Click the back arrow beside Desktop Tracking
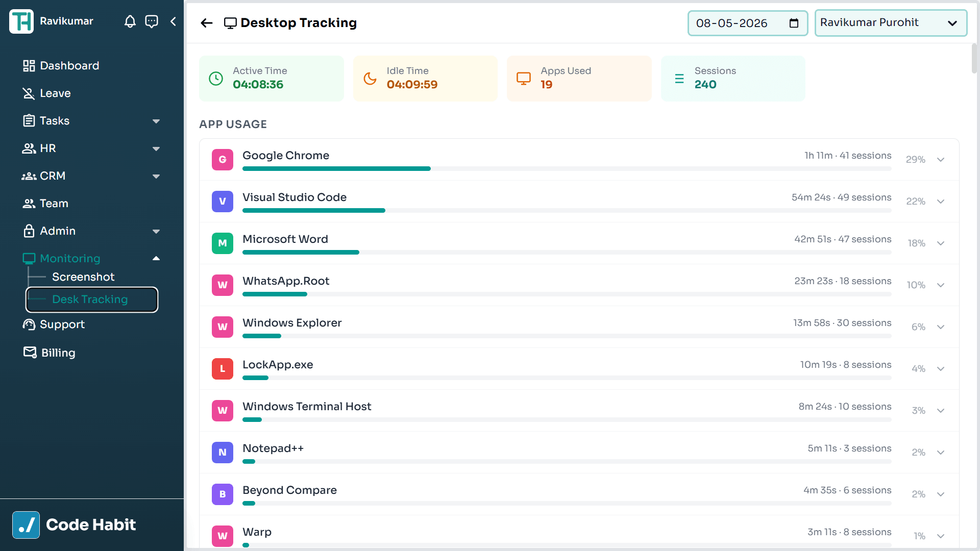980x551 pixels. pos(207,23)
